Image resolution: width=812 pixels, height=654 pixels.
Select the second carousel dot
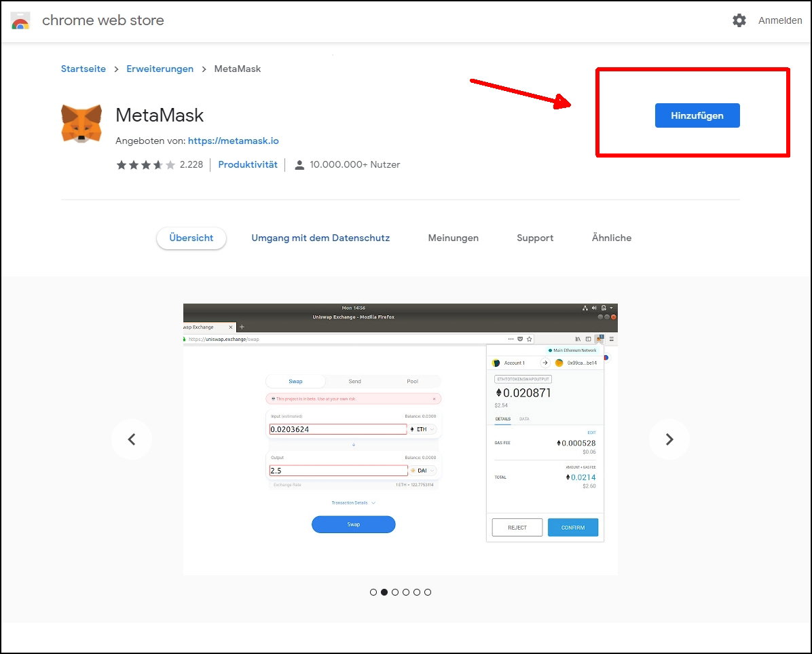tap(384, 592)
